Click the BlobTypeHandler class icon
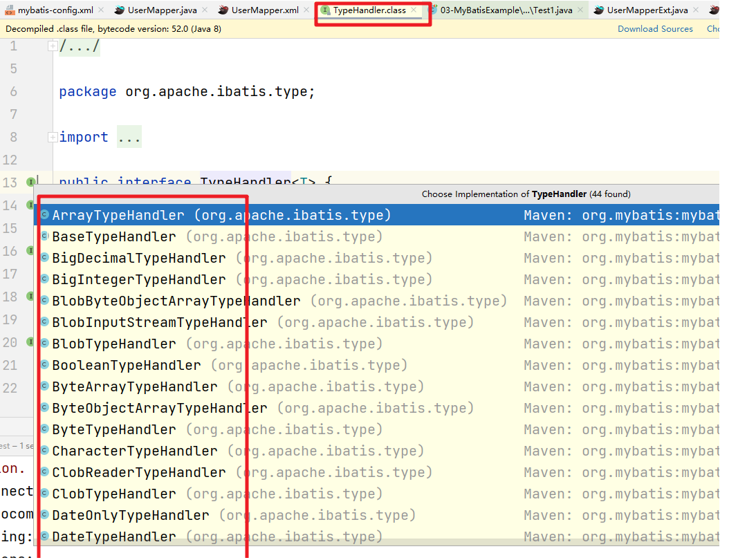Image resolution: width=729 pixels, height=560 pixels. point(45,342)
